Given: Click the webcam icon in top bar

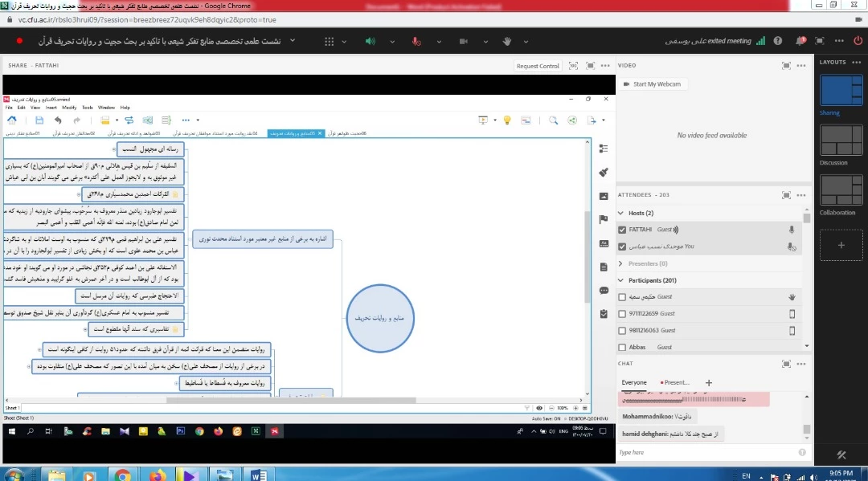Looking at the screenshot, I should 462,41.
